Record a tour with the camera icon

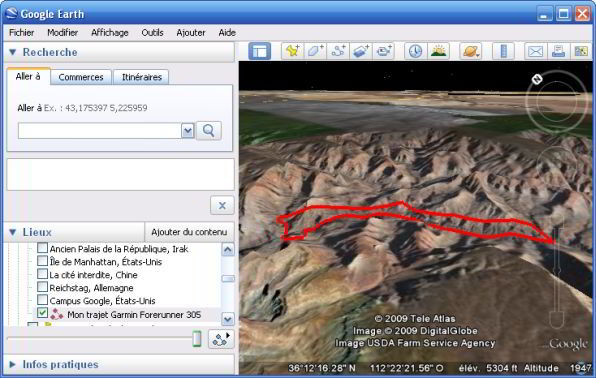(x=384, y=51)
